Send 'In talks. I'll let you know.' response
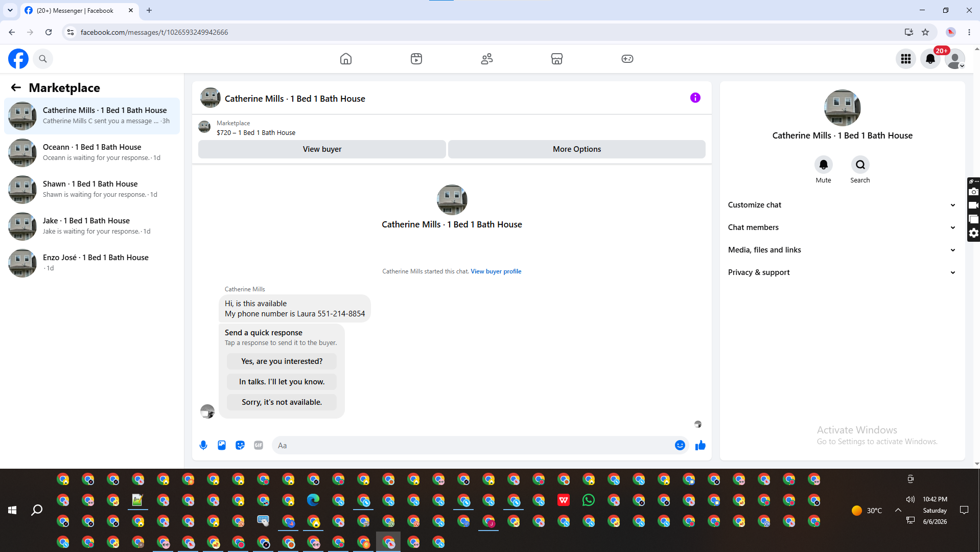Viewport: 980px width, 552px height. point(282,382)
